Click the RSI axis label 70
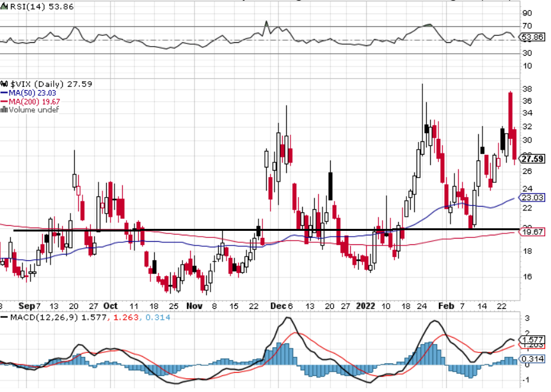This screenshot has width=551, height=392. tap(527, 26)
